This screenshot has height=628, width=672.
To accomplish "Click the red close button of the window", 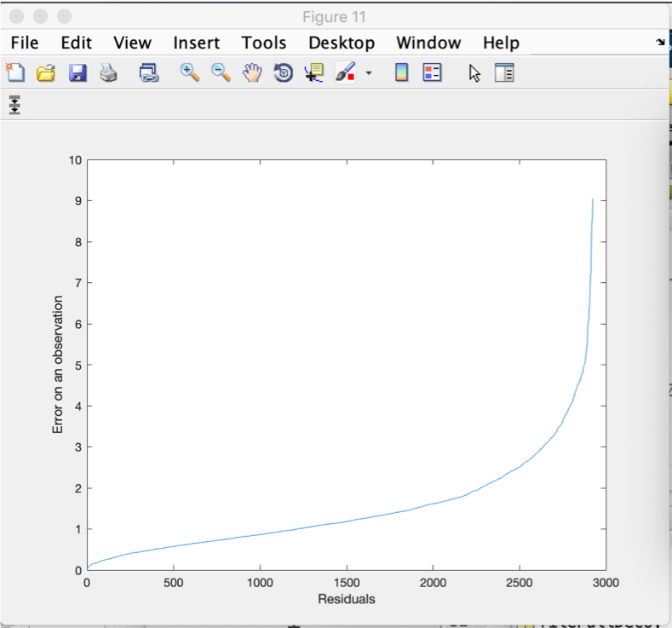I will 16,16.
